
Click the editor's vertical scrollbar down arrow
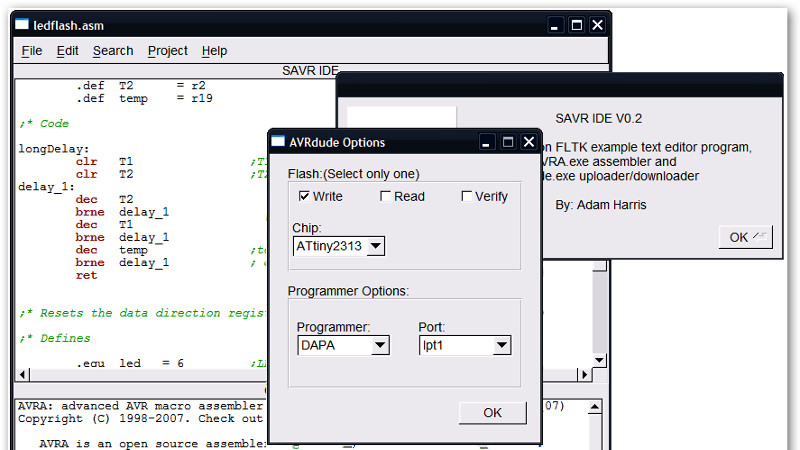click(600, 361)
